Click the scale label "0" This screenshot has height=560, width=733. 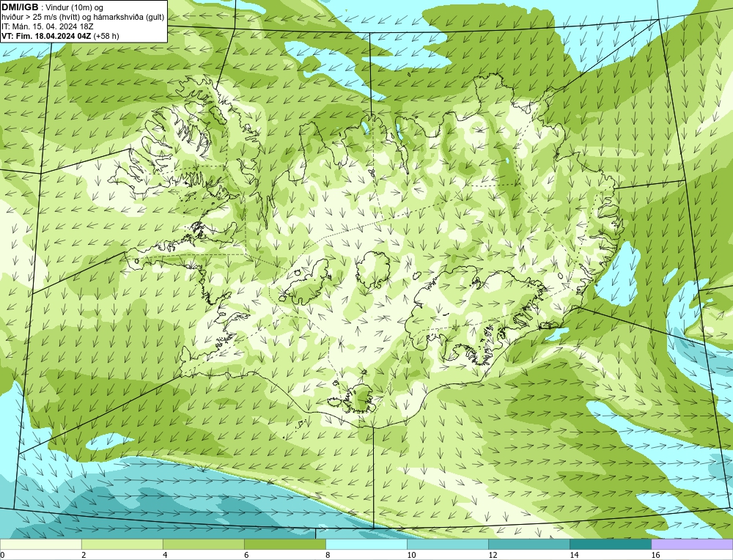[2, 555]
